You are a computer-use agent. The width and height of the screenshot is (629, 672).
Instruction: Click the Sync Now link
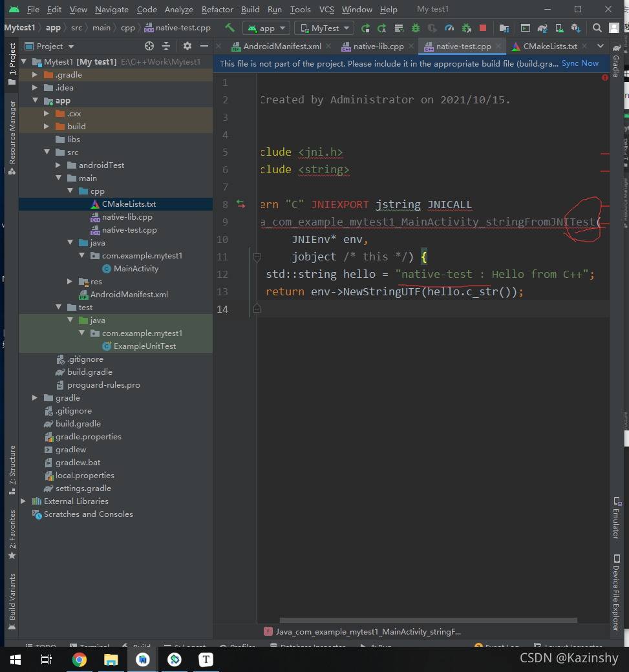(580, 63)
